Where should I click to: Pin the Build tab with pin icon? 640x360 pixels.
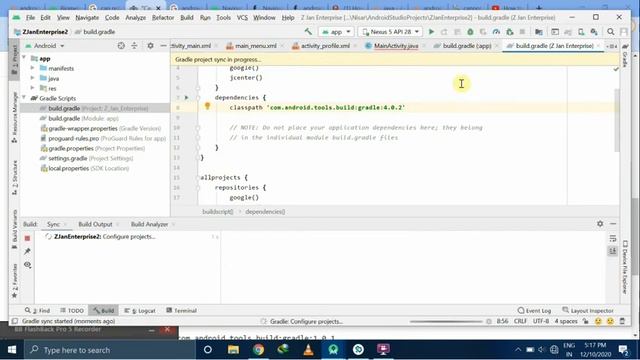[x=27, y=251]
